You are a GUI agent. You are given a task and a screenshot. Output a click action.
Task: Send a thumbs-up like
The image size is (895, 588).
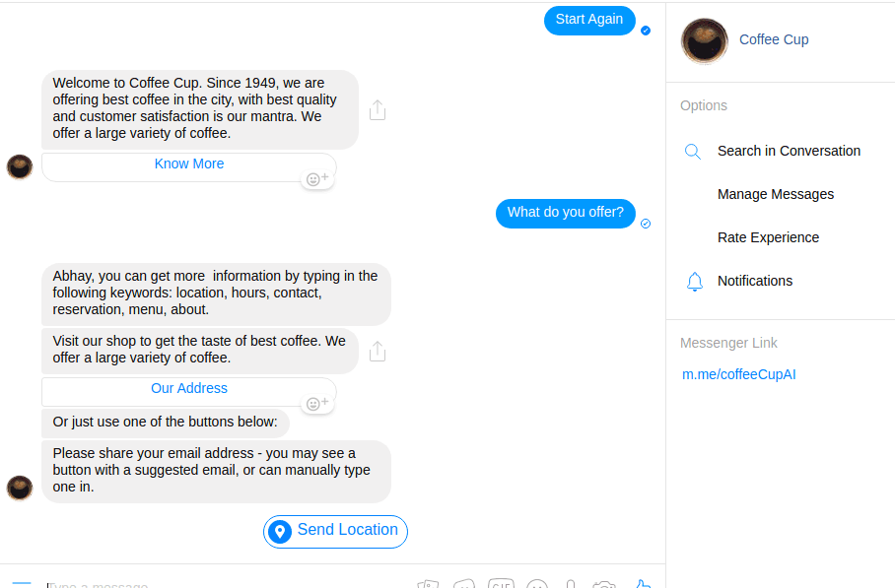(x=642, y=584)
